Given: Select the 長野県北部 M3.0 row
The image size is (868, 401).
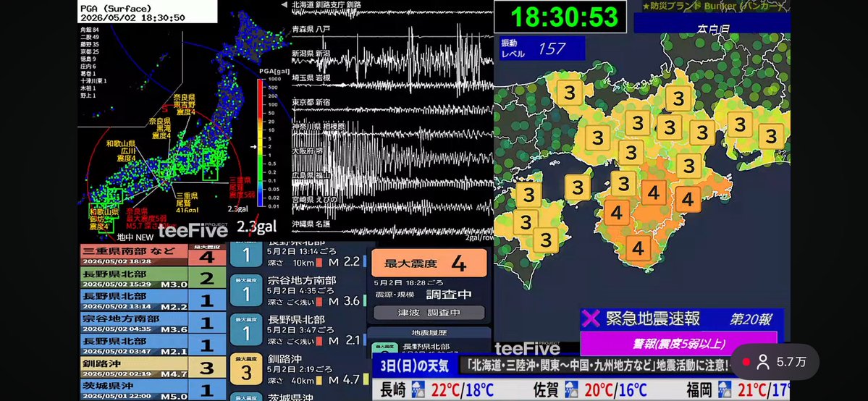Looking at the screenshot, I should point(153,277).
